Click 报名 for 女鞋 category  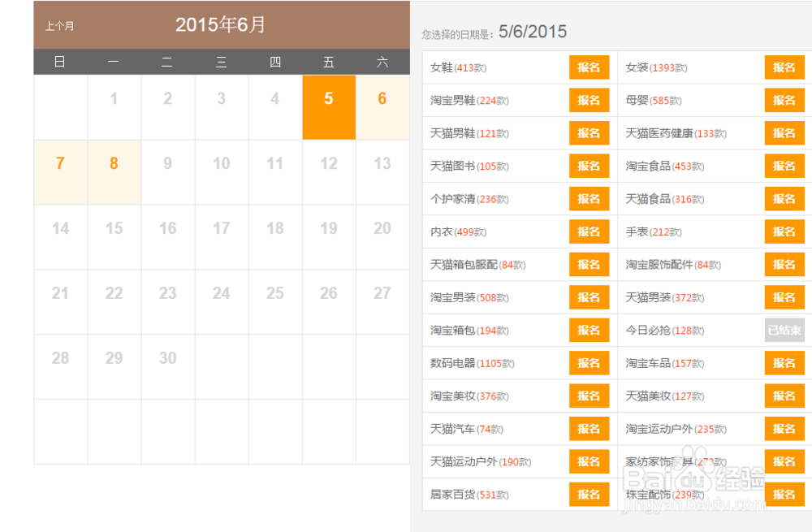589,67
